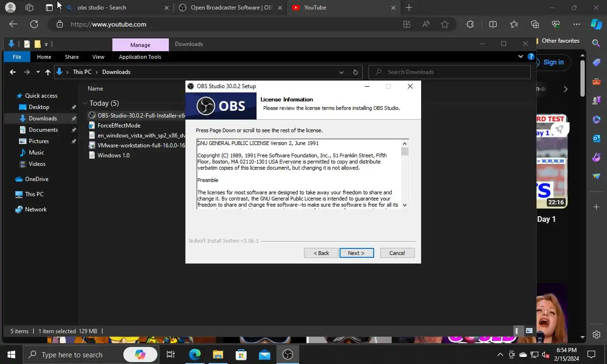Screen dimensions: 607x364
Task: Open Other favorites folder
Action: (x=561, y=41)
